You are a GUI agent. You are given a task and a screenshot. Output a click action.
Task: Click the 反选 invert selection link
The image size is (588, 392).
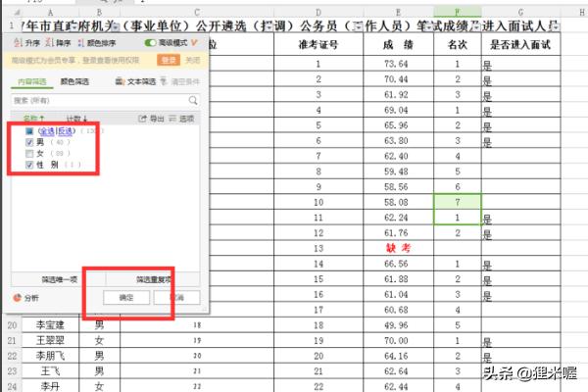pyautogui.click(x=66, y=131)
